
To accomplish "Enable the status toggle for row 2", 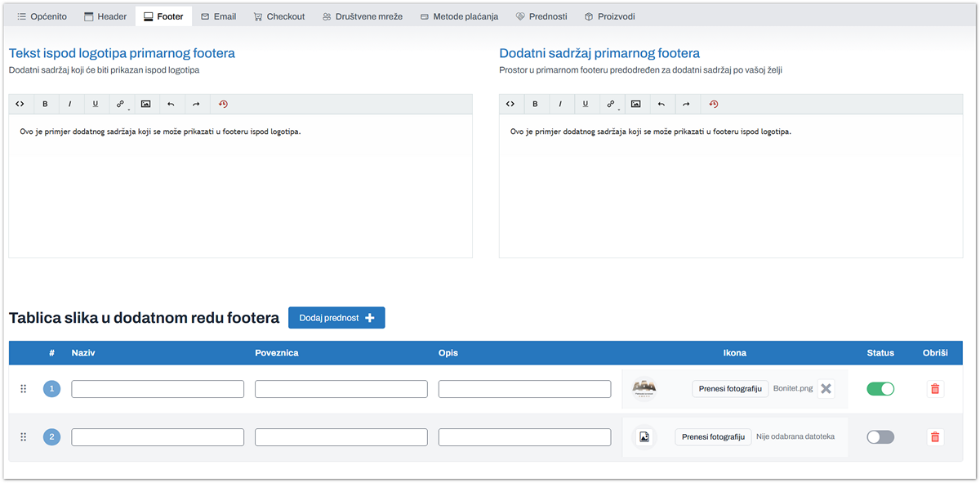I will (880, 437).
